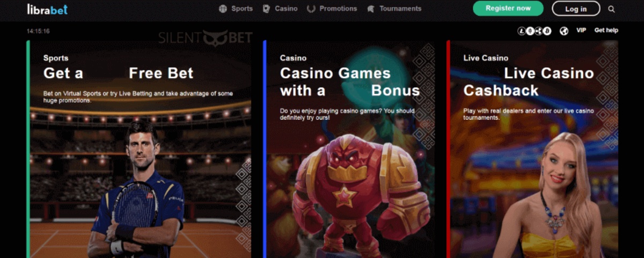Click the Register now button
Screen dimensions: 644x258
tap(508, 8)
